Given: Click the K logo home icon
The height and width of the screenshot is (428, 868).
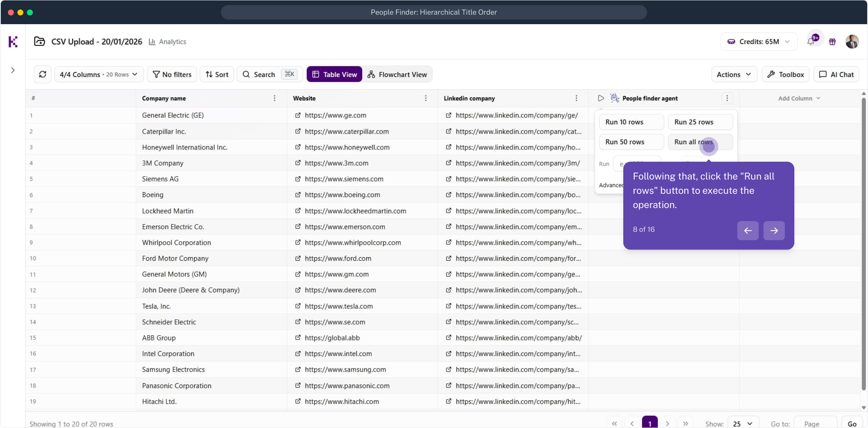Looking at the screenshot, I should pos(13,42).
